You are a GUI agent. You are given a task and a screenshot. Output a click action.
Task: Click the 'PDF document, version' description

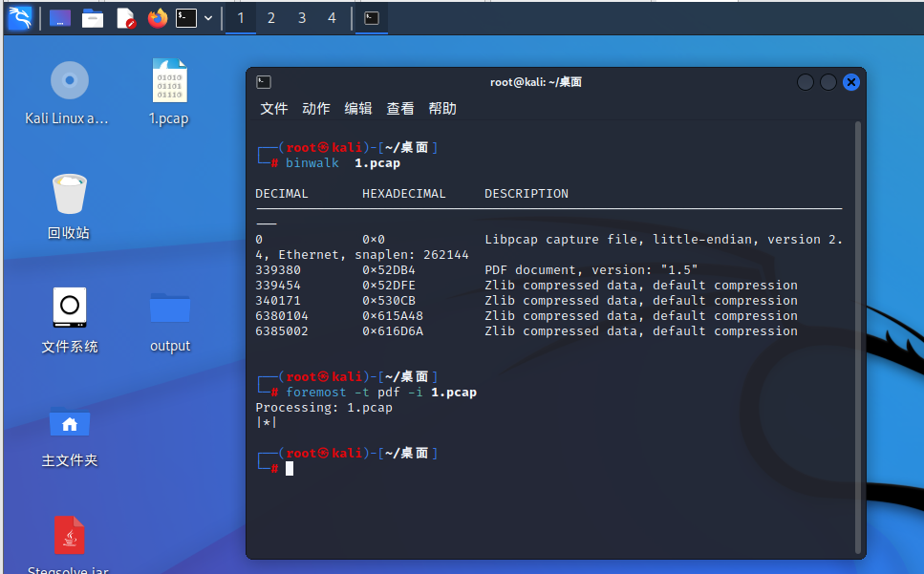591,270
